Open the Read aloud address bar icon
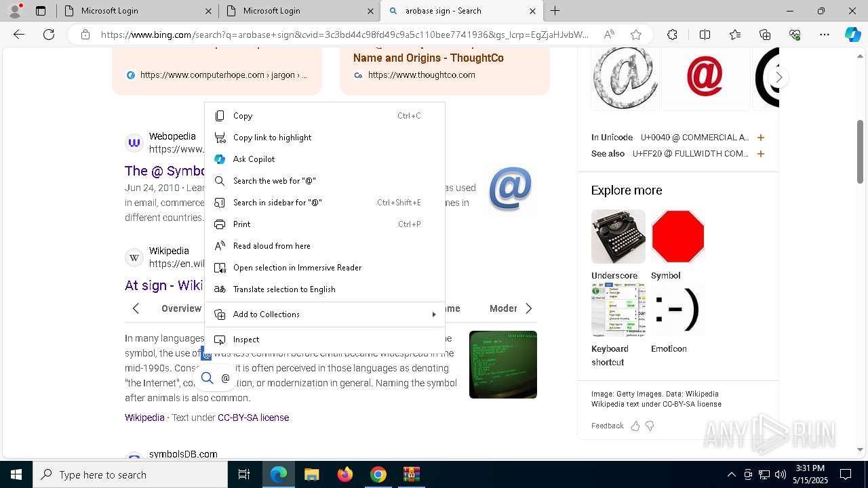 609,35
